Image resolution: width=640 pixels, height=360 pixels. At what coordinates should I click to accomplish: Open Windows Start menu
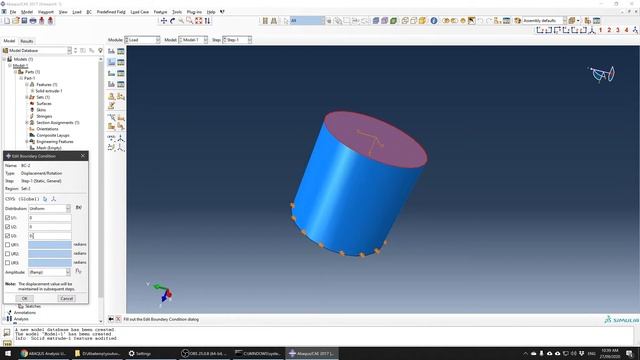(x=8, y=353)
